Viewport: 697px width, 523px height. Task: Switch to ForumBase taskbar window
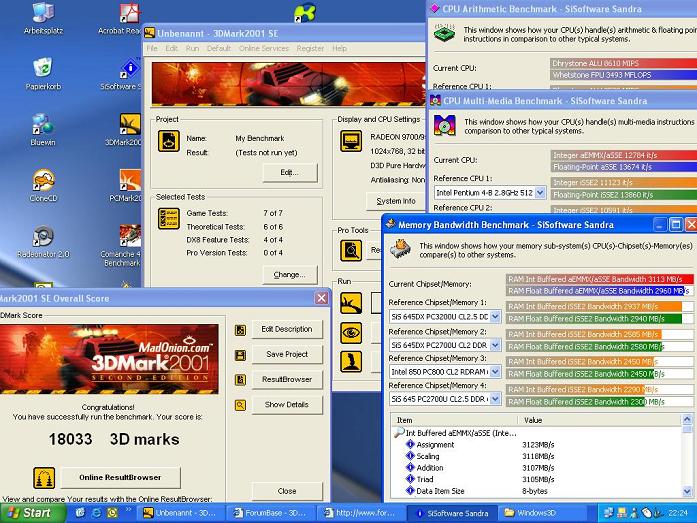[x=272, y=513]
